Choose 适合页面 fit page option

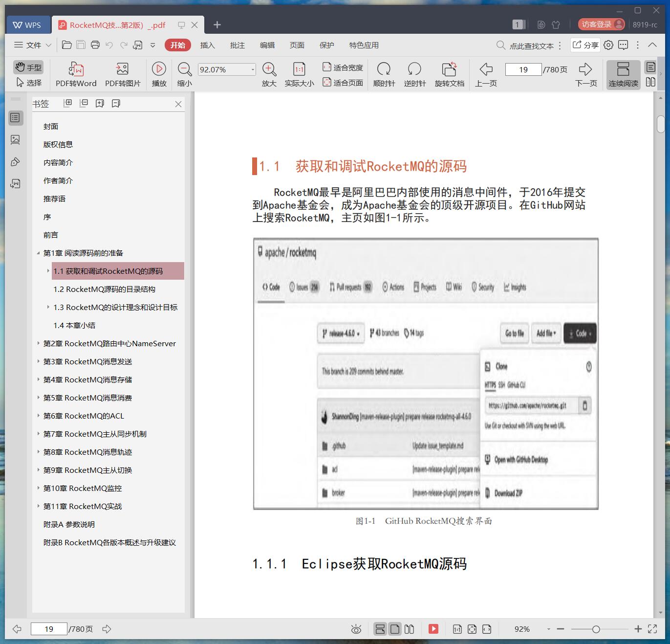click(343, 83)
